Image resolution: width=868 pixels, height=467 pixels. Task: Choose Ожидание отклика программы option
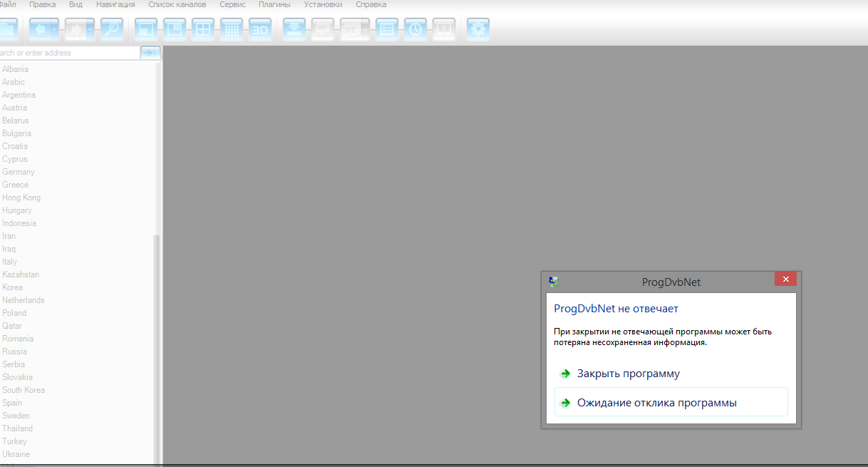656,403
